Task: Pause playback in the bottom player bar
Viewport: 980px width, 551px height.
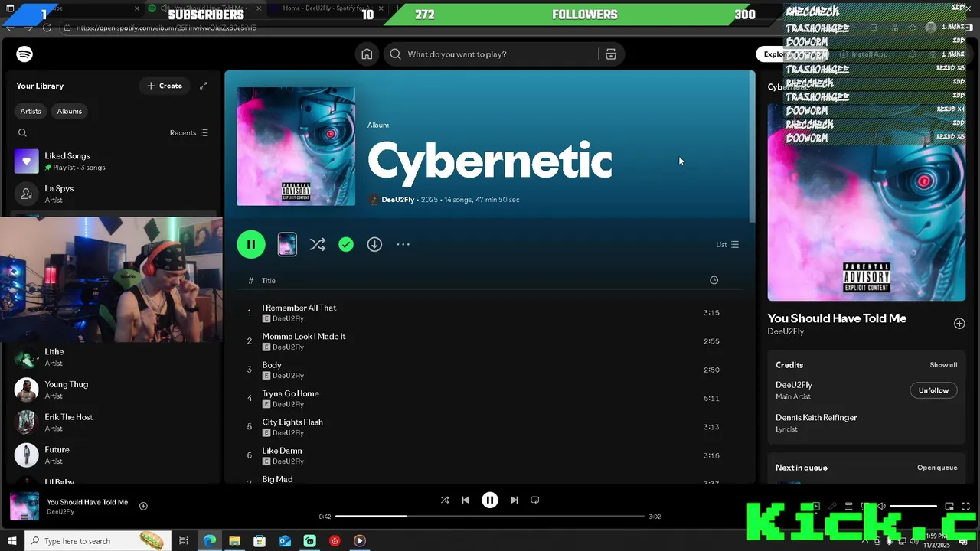Action: [490, 500]
